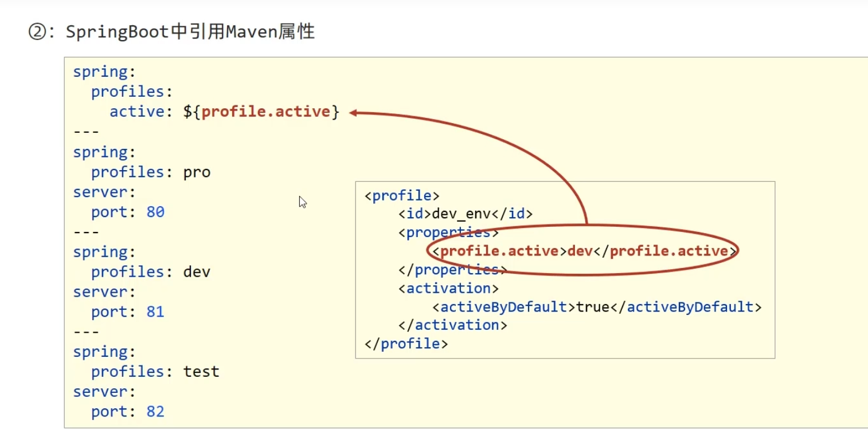Click the closing "</activation>" tag
This screenshot has height=429, width=868.
click(x=453, y=325)
